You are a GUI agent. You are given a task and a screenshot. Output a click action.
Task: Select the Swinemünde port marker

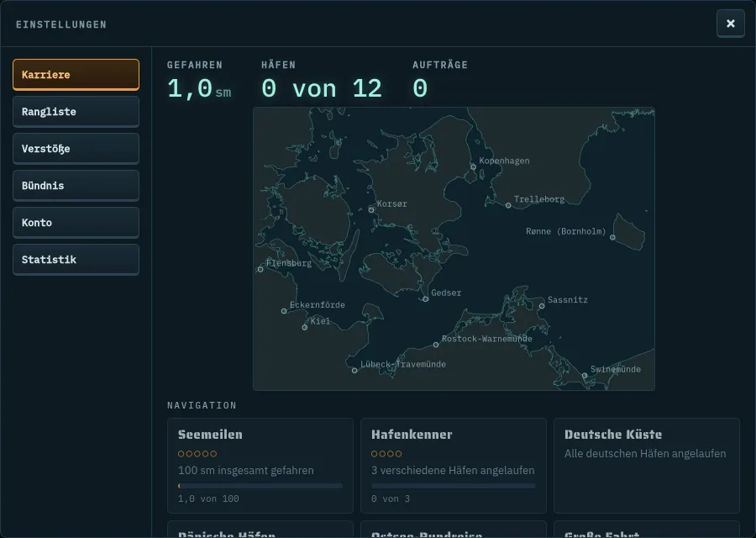click(585, 376)
